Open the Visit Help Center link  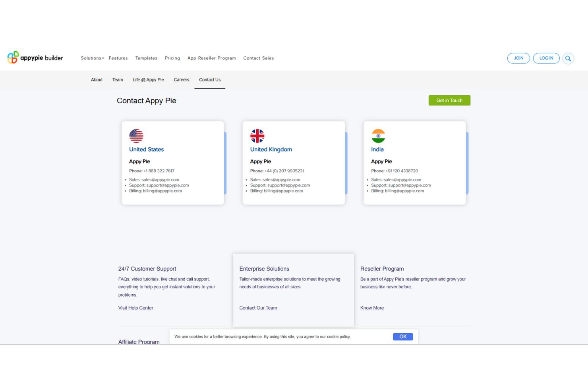tap(136, 308)
